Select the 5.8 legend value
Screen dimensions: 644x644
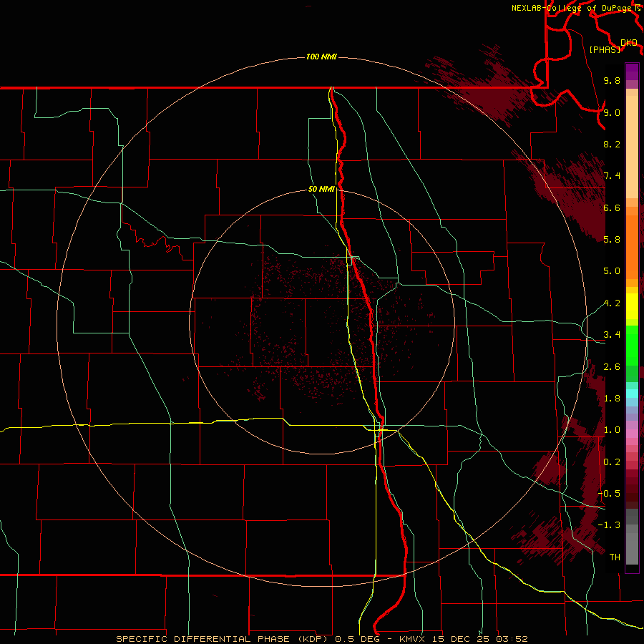[612, 240]
